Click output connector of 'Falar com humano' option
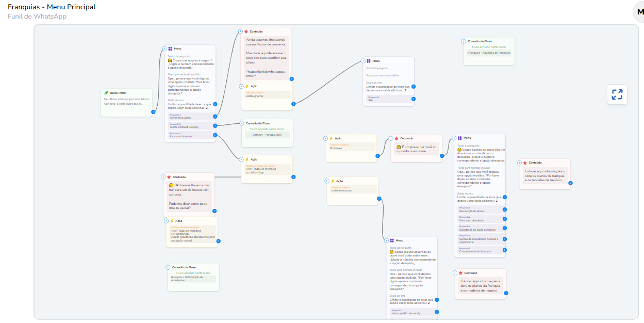The width and height of the screenshot is (644, 323). click(x=215, y=135)
